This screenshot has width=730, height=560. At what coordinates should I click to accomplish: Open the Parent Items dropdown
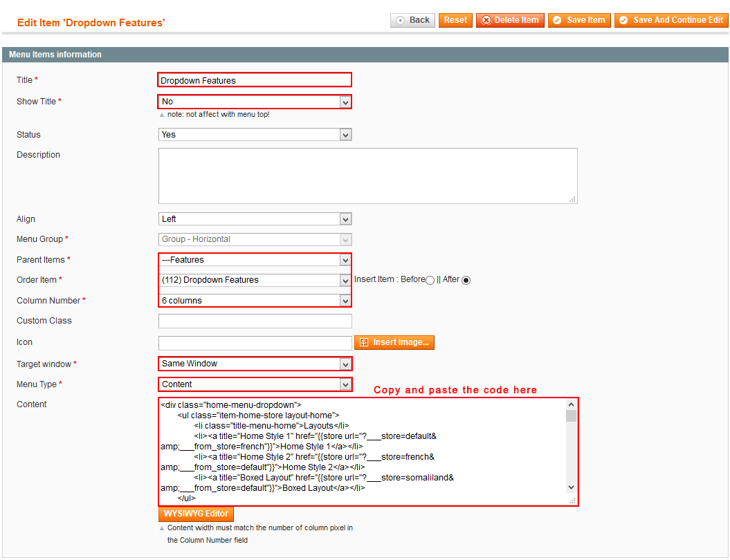click(255, 259)
